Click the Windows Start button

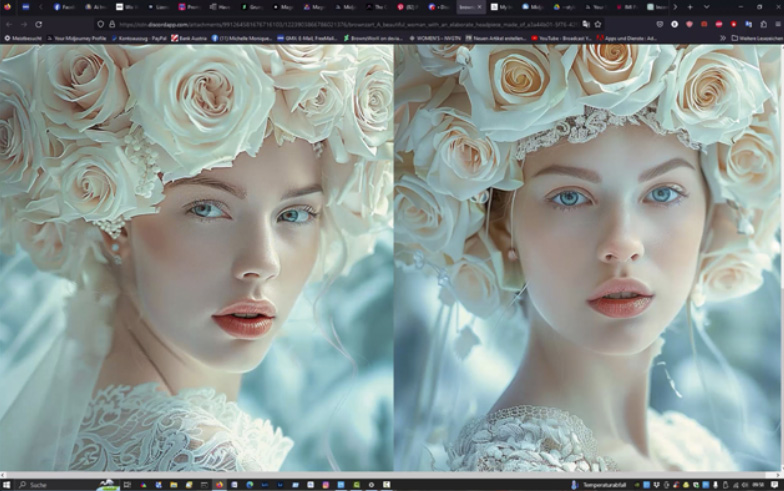9,484
